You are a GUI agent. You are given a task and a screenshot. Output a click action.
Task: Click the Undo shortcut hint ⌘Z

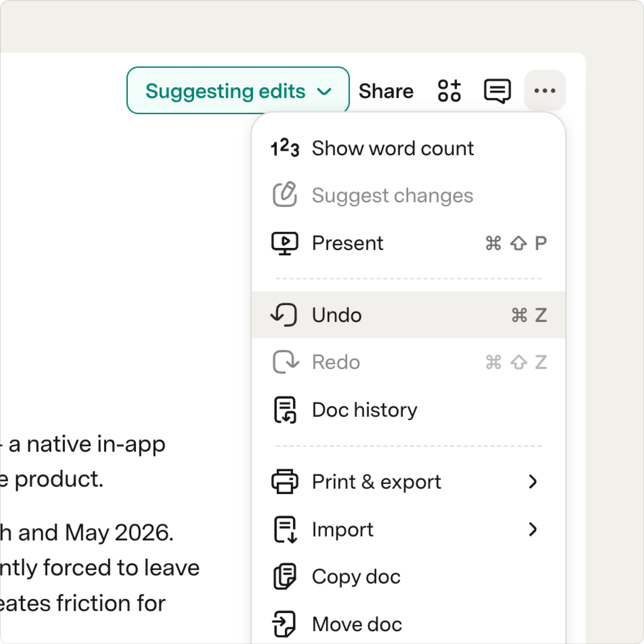[529, 315]
